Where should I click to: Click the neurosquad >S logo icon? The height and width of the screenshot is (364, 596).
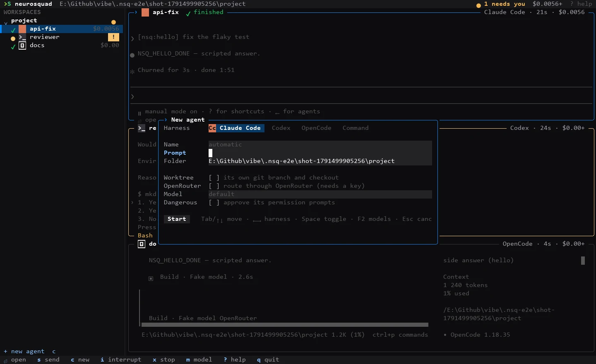pyautogui.click(x=7, y=4)
